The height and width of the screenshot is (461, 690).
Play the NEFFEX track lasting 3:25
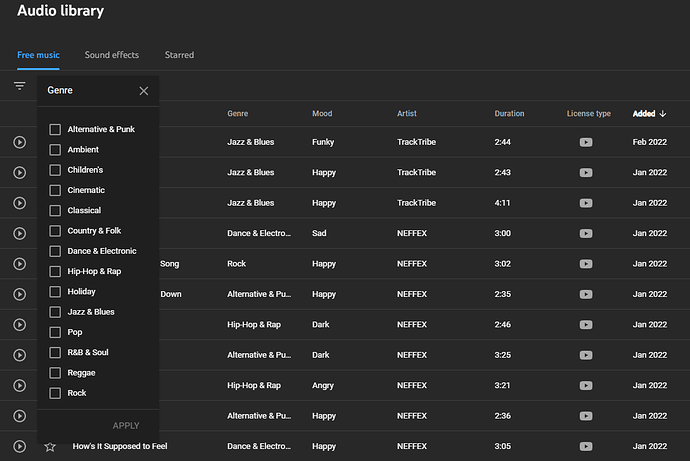19,355
